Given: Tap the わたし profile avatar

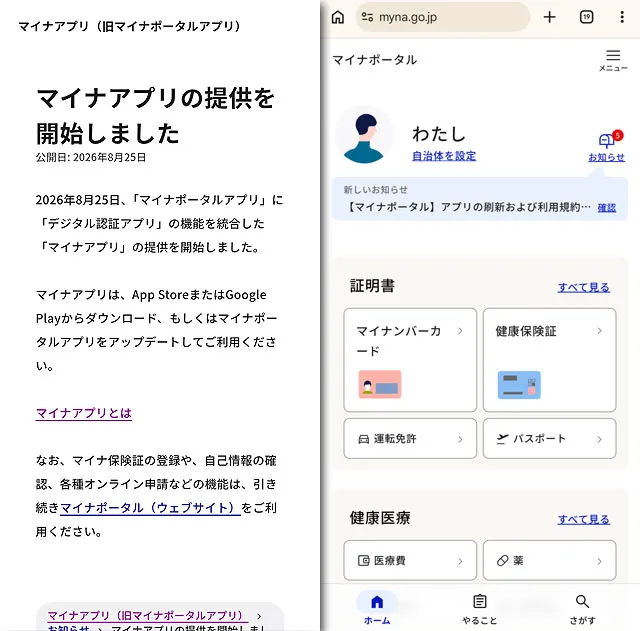Looking at the screenshot, I should pyautogui.click(x=364, y=135).
